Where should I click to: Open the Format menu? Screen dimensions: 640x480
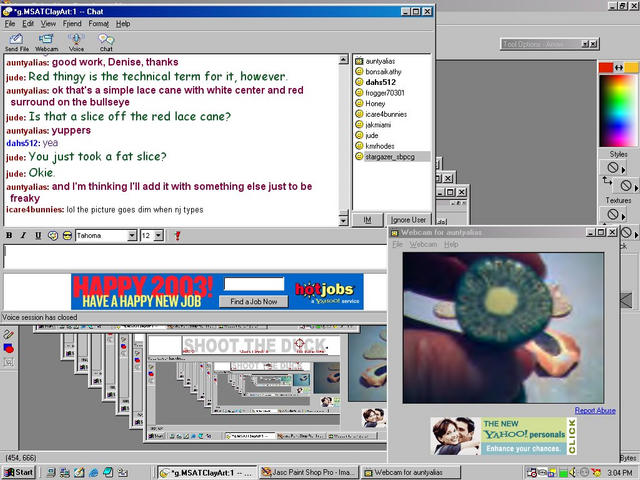click(99, 24)
